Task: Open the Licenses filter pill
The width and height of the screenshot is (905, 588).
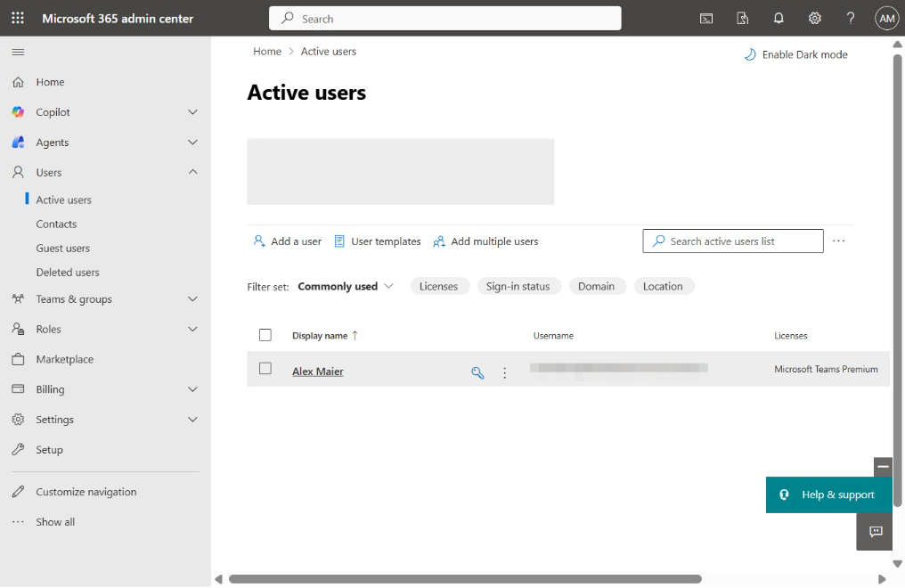Action: 439,286
